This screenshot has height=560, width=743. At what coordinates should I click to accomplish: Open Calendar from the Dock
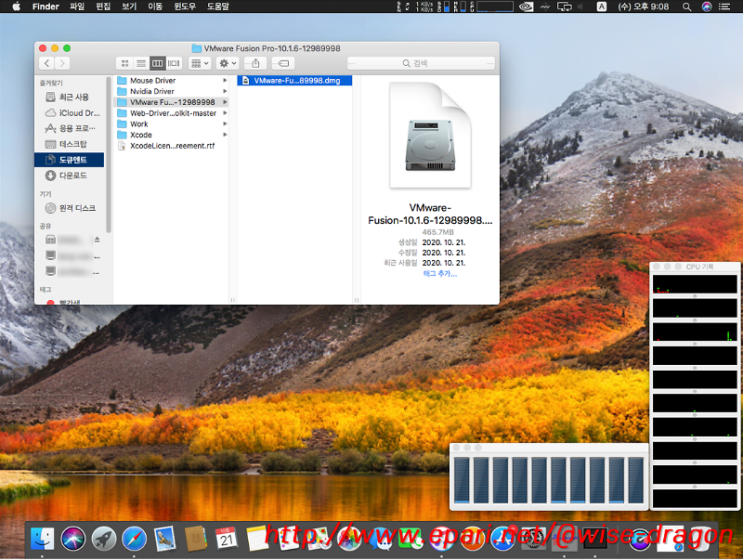click(x=227, y=540)
